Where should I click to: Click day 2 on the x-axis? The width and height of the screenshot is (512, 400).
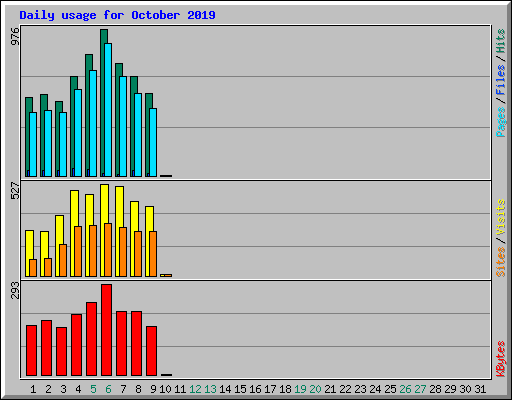pyautogui.click(x=48, y=389)
